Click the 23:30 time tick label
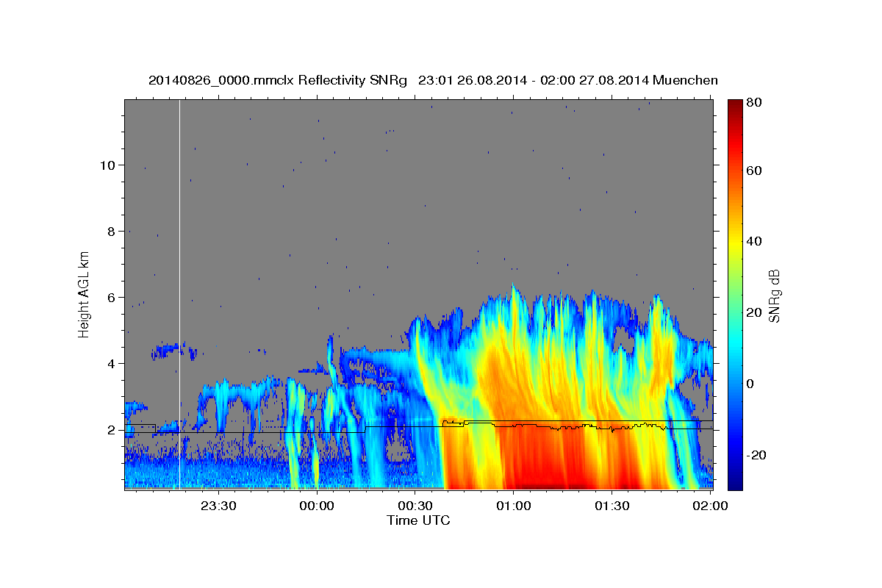This screenshot has width=882, height=588. [219, 506]
